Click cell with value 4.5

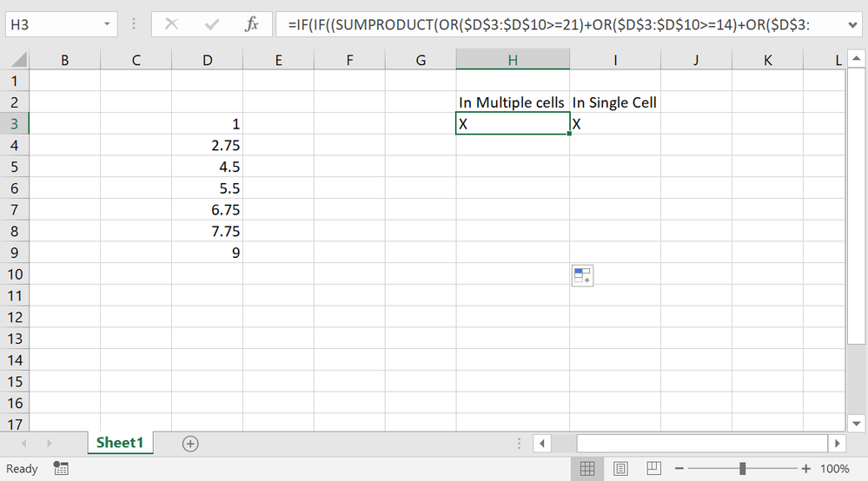click(x=207, y=167)
